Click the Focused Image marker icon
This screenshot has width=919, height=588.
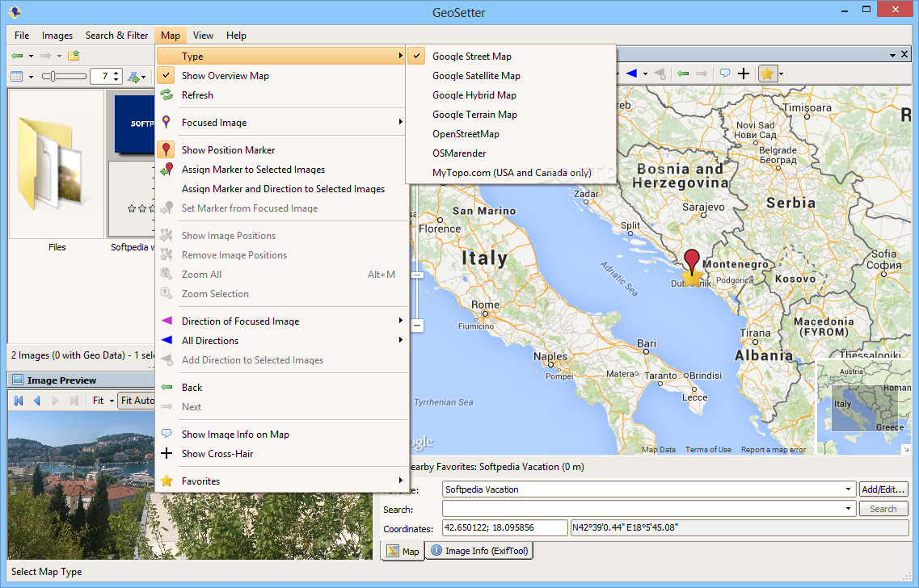[x=167, y=123]
